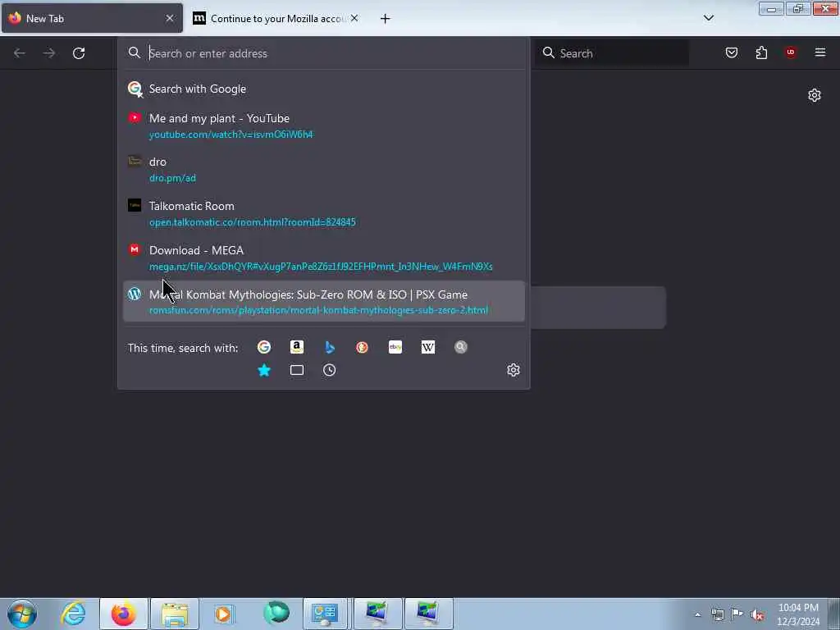
Task: Close the New Tab tab
Action: coord(169,18)
